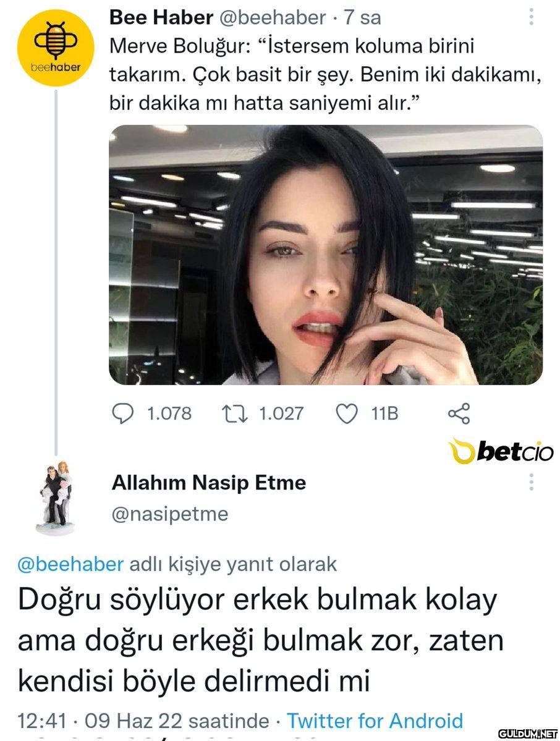
Task: Click the GULDUM.NET watermark
Action: click(x=527, y=733)
